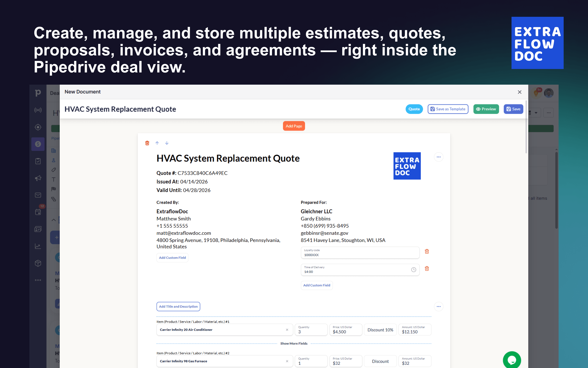Open the Carrier Infinity 20 Air Conditioner item selector
The image size is (588, 368).
click(224, 330)
